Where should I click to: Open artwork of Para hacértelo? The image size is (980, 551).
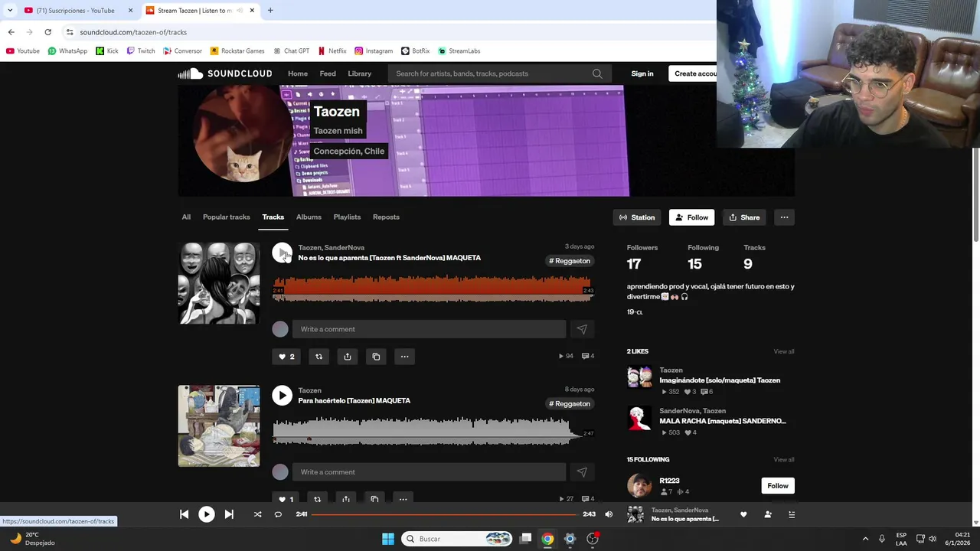tap(219, 426)
